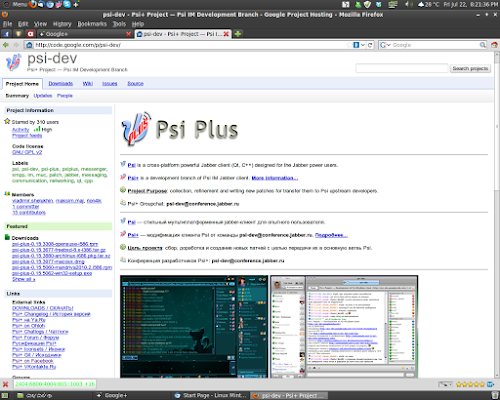Open the update manager shield icon
The height and width of the screenshot is (400, 500).
coord(367,5)
